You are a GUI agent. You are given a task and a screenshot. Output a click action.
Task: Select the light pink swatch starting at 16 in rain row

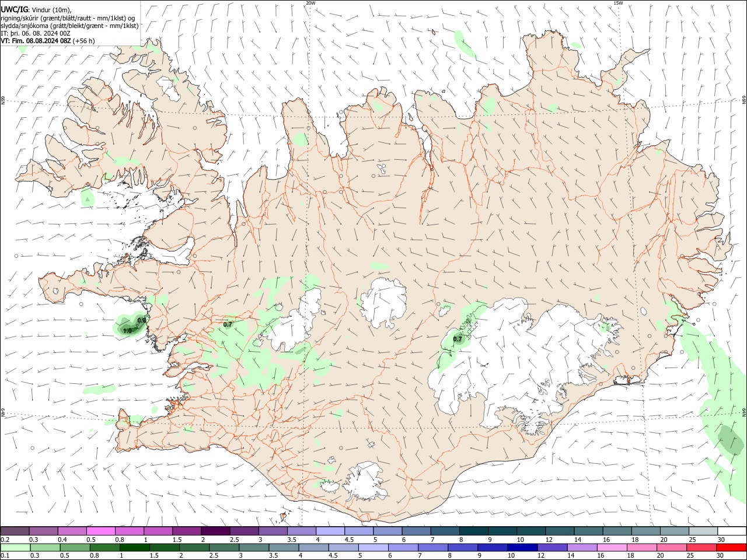click(x=612, y=548)
